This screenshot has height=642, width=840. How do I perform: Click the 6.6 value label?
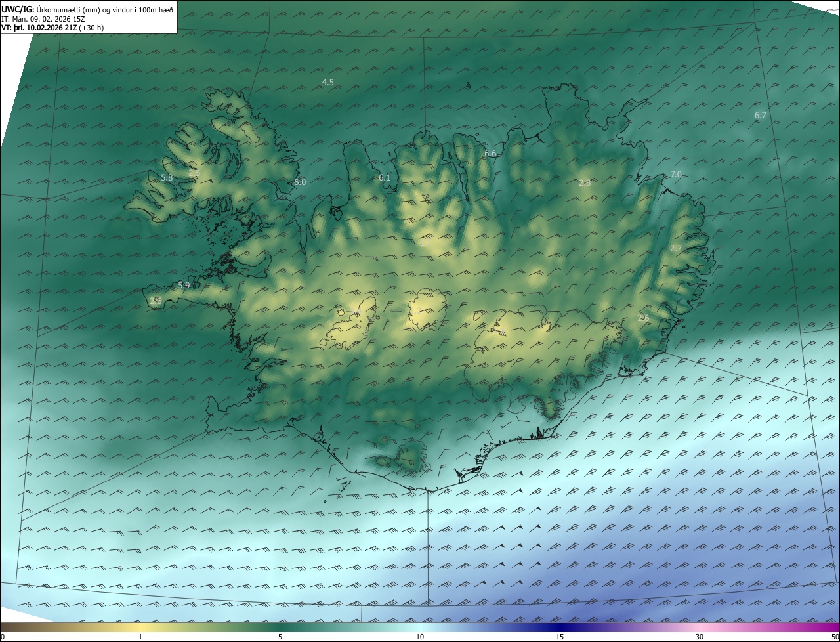(490, 153)
